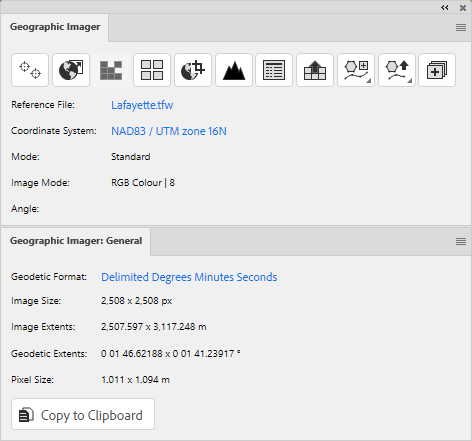Click the Coordinate System label

tap(54, 131)
